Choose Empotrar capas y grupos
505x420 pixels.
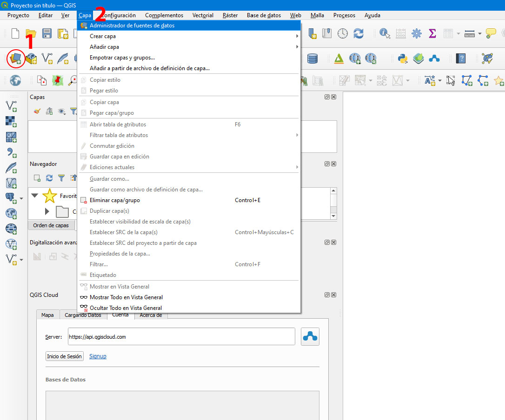pyautogui.click(x=189, y=58)
